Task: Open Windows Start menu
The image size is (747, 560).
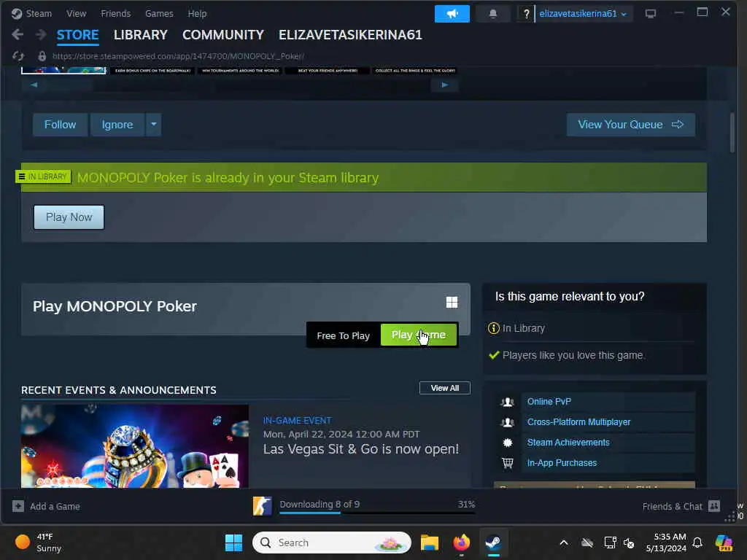Action: click(233, 542)
